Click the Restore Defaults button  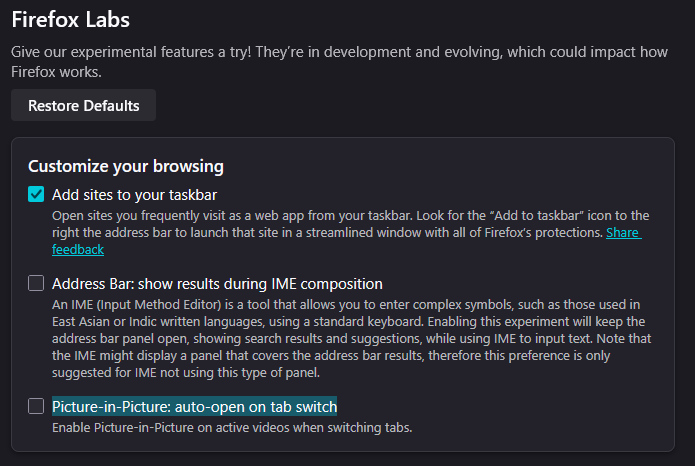[x=83, y=105]
